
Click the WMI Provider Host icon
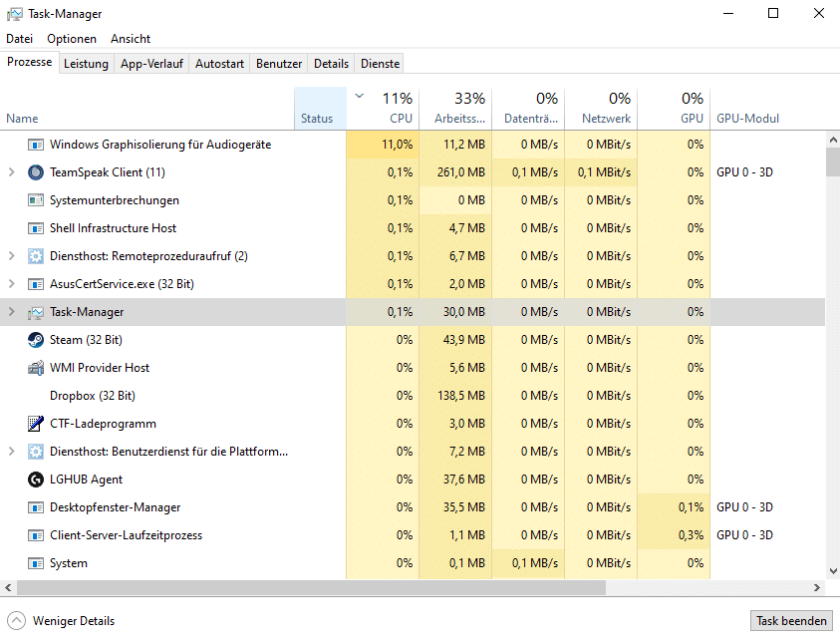(x=36, y=368)
